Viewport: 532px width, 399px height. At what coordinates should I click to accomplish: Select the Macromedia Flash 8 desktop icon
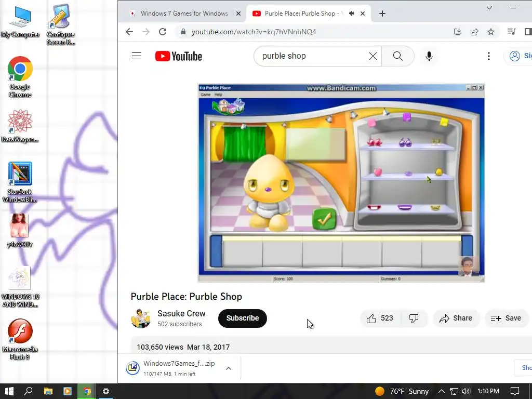point(20,340)
